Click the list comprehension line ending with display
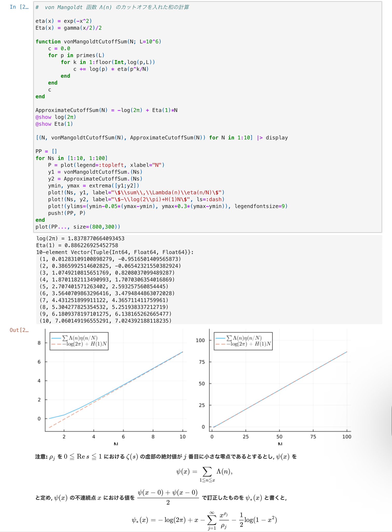 [162, 138]
